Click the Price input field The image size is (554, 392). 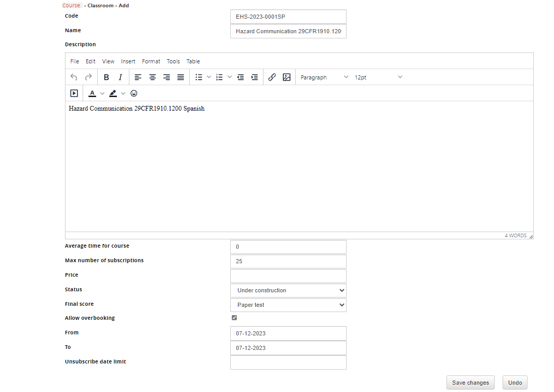point(288,276)
